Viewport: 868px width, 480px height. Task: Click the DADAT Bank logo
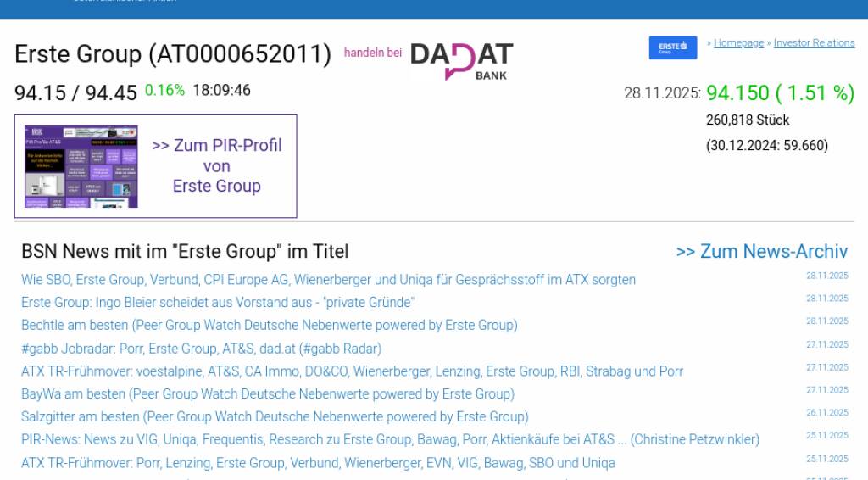(461, 61)
